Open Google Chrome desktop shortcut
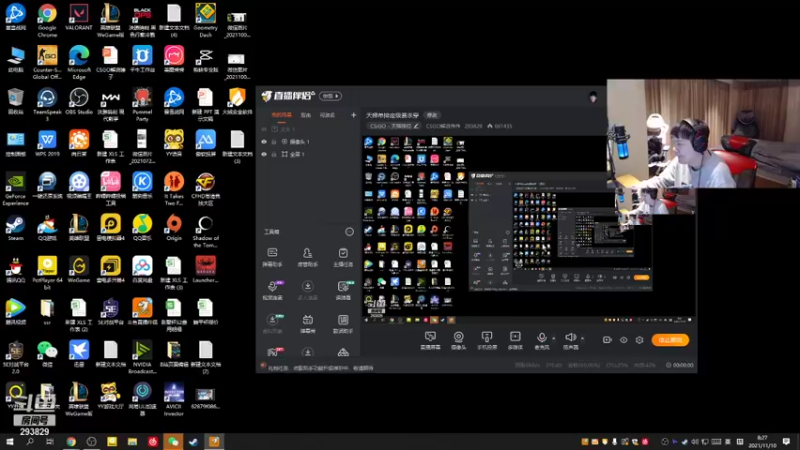800x450 pixels. pos(47,20)
